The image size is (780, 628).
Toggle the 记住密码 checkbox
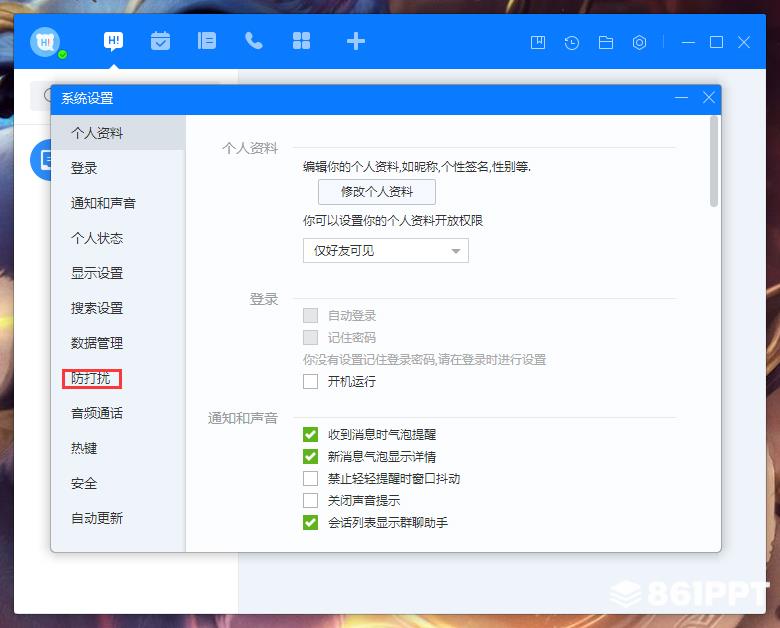pos(310,337)
